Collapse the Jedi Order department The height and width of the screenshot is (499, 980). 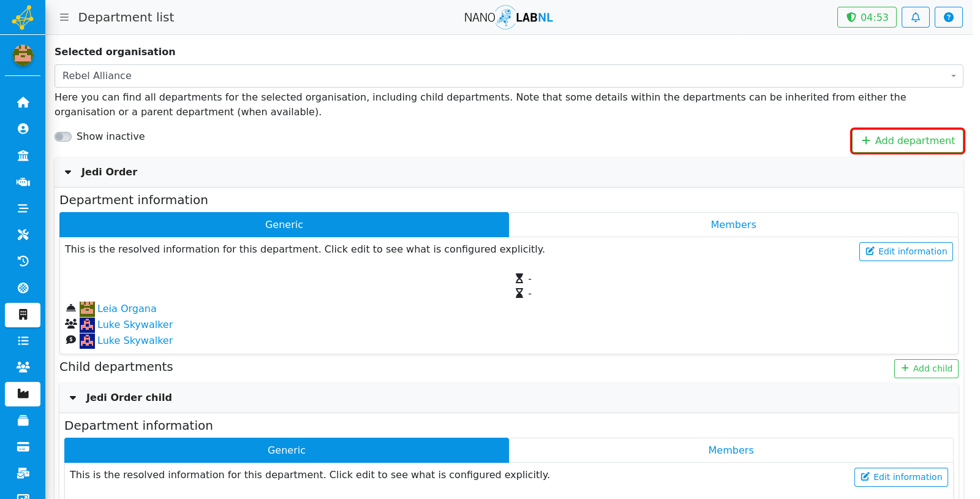pyautogui.click(x=68, y=172)
